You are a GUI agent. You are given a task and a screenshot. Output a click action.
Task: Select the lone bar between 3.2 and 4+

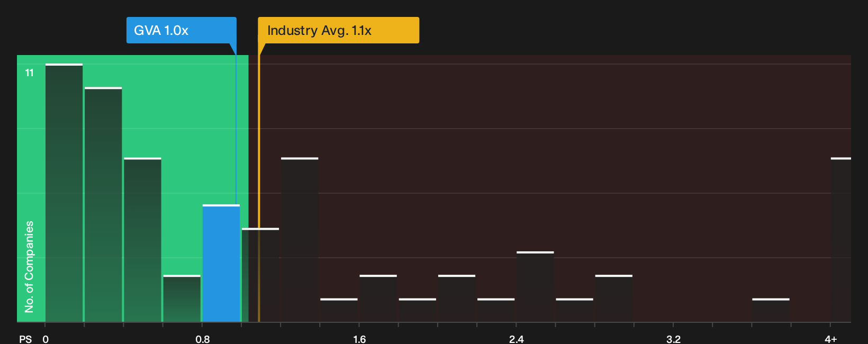tap(771, 310)
